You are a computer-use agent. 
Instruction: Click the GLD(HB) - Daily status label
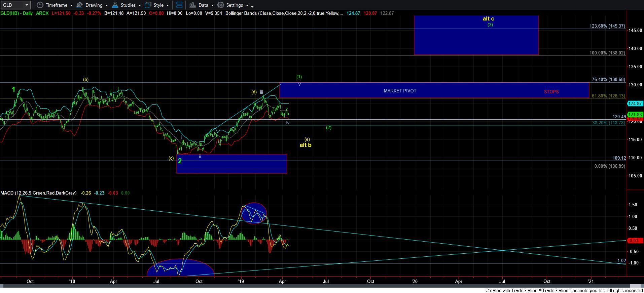17,13
